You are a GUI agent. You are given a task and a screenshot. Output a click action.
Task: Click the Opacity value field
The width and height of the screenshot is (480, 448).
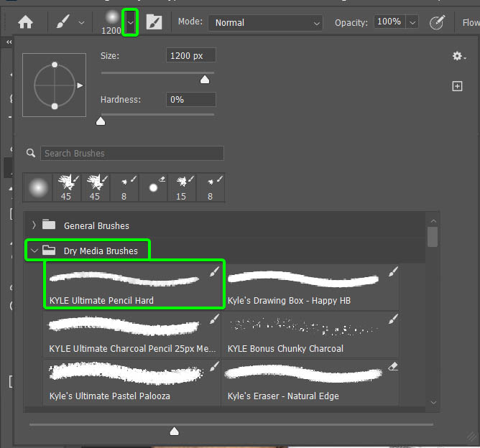tap(389, 22)
